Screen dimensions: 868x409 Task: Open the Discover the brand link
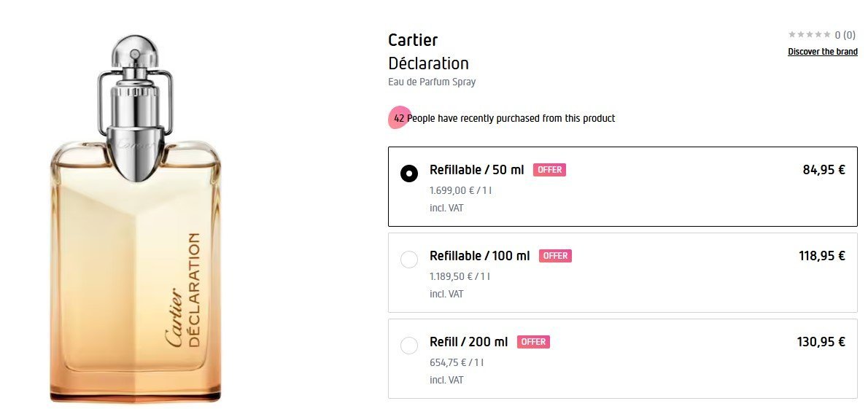coord(822,52)
